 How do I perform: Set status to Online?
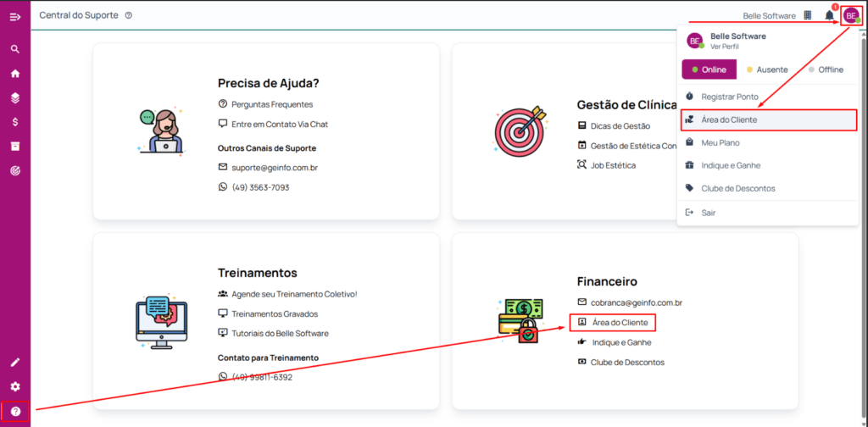pos(709,69)
